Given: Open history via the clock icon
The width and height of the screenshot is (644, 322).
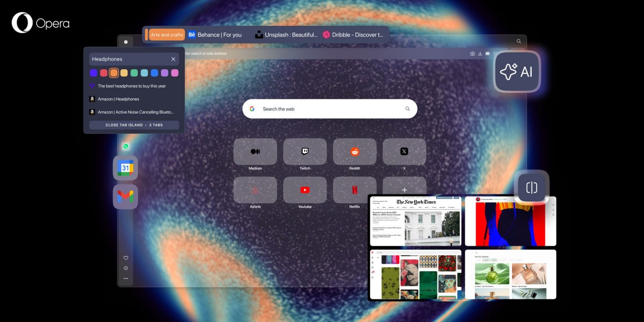Looking at the screenshot, I should (126, 268).
